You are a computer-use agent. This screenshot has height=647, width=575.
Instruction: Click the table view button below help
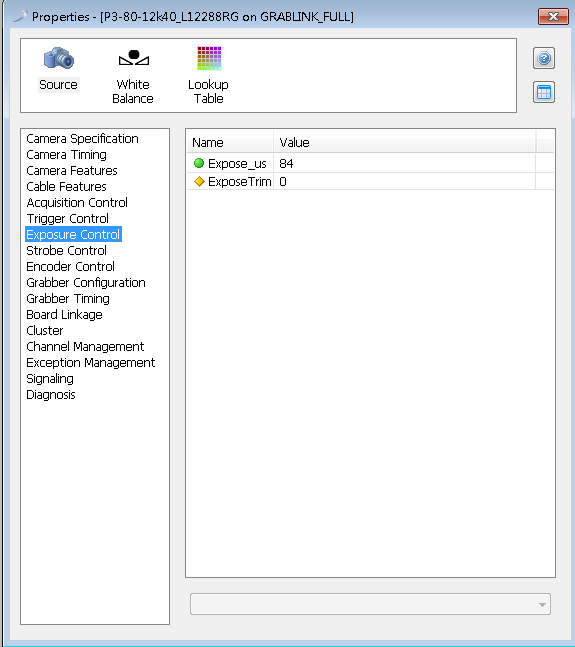[x=544, y=92]
